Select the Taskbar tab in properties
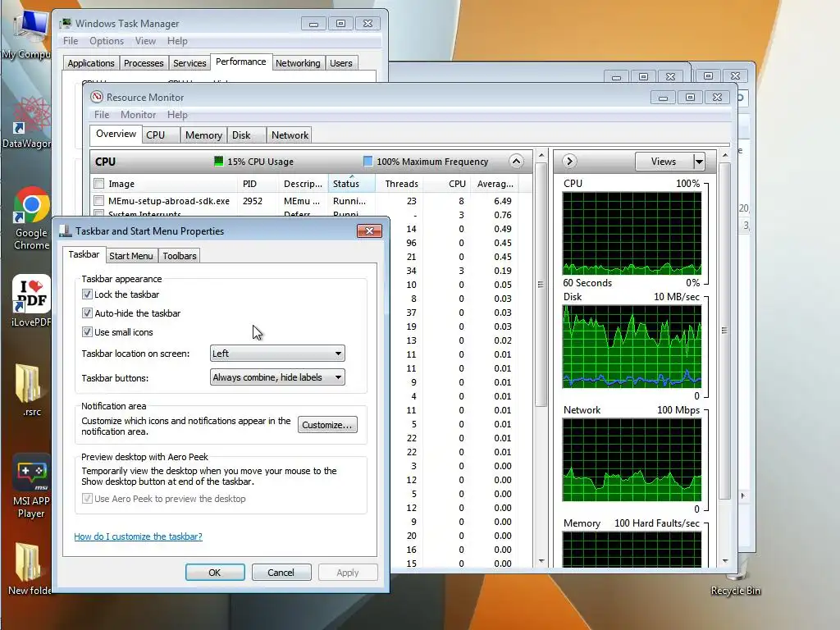The height and width of the screenshot is (630, 840). pos(84,254)
